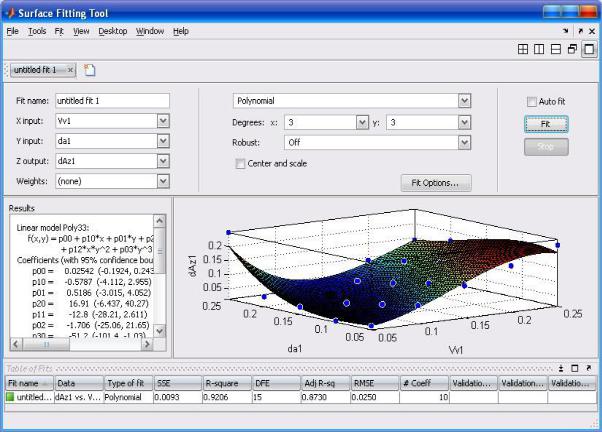The height and width of the screenshot is (432, 602).
Task: Open the Robust dropdown
Action: click(x=464, y=142)
